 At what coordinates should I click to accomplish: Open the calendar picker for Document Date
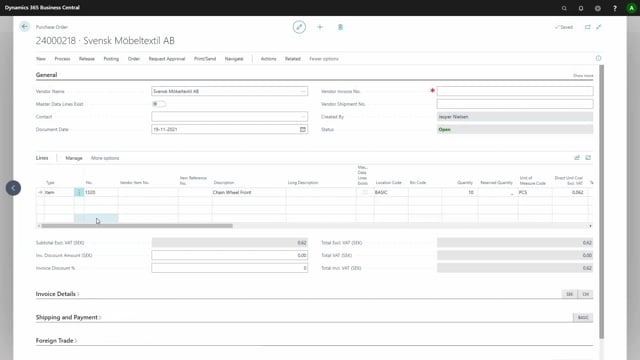click(303, 129)
